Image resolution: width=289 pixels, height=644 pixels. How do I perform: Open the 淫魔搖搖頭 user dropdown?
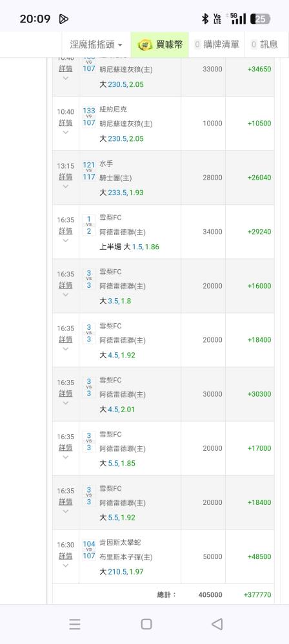point(96,45)
